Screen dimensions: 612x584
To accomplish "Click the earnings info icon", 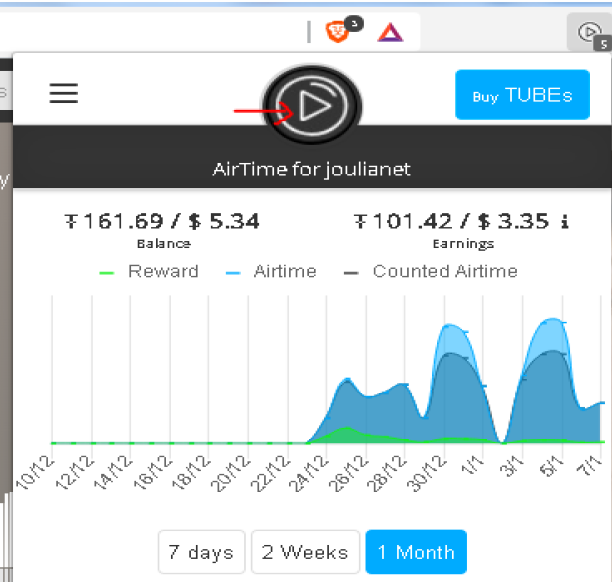I will (564, 222).
